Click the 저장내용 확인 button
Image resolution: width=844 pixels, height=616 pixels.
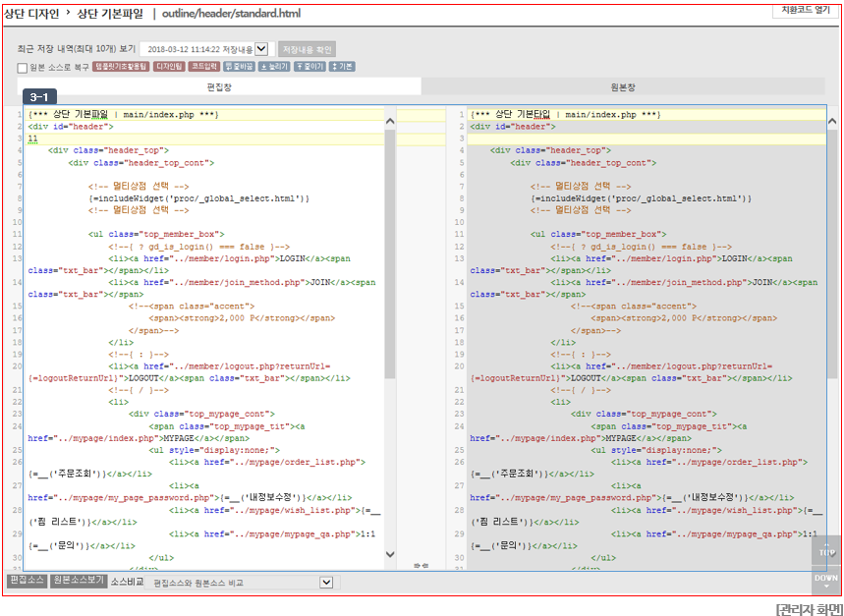pyautogui.click(x=308, y=49)
